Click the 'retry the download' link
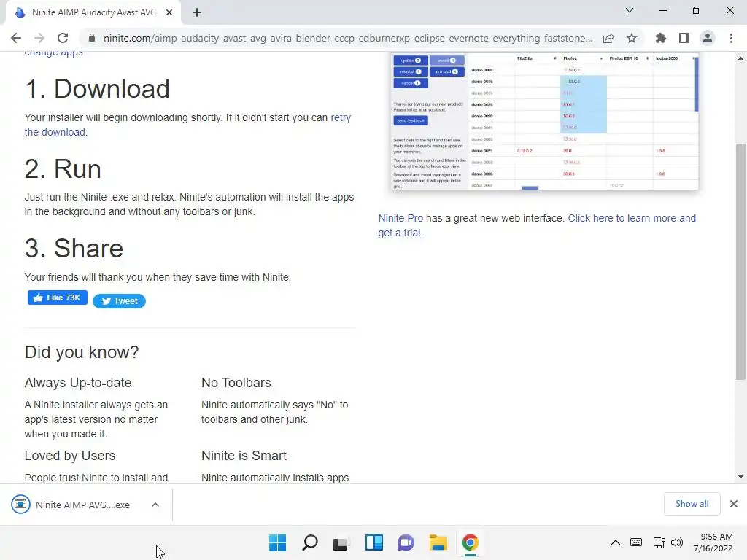This screenshot has height=560, width=747. (187, 125)
